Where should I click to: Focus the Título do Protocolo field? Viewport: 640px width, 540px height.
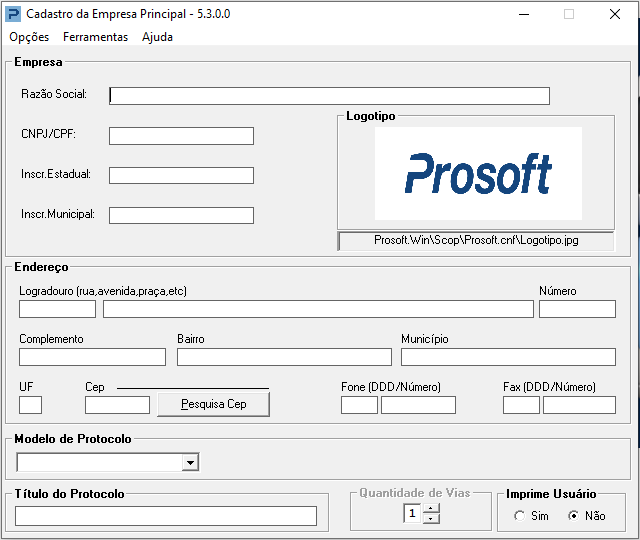(x=166, y=516)
